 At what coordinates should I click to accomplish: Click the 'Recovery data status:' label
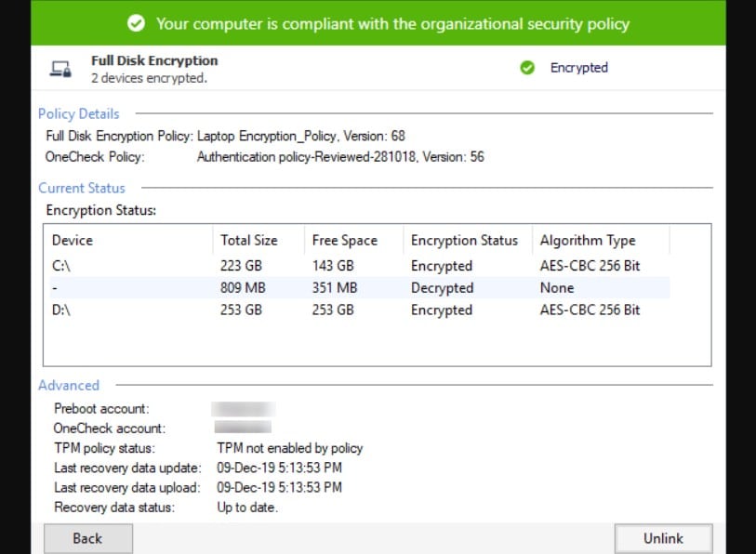click(x=114, y=508)
